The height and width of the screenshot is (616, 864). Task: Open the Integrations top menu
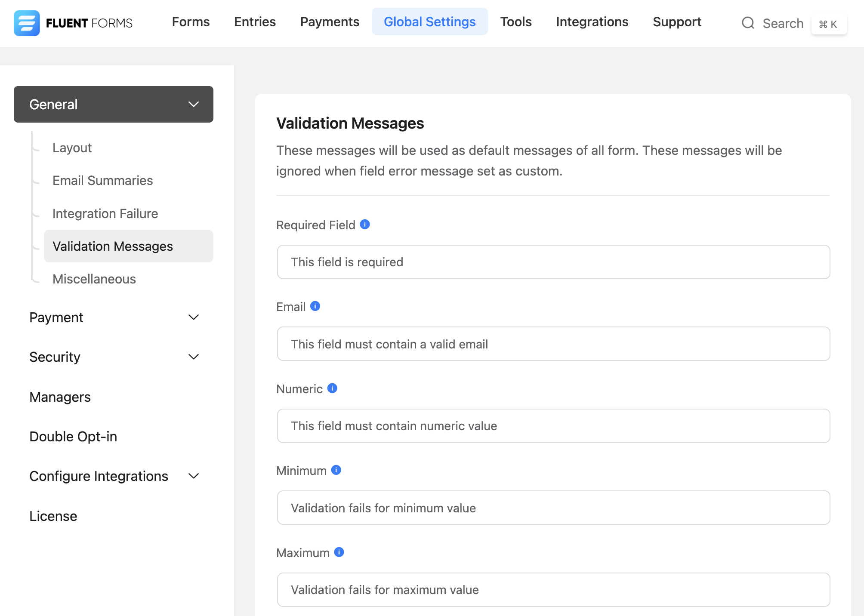pos(592,22)
